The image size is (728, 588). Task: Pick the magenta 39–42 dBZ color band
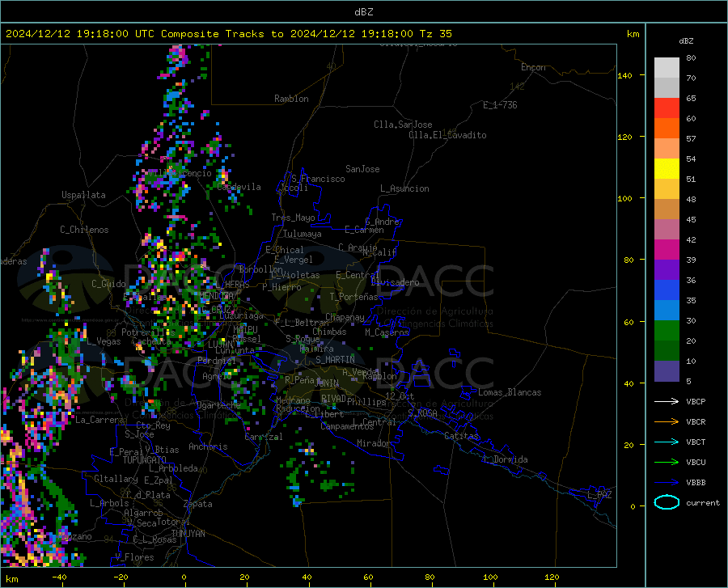click(667, 250)
